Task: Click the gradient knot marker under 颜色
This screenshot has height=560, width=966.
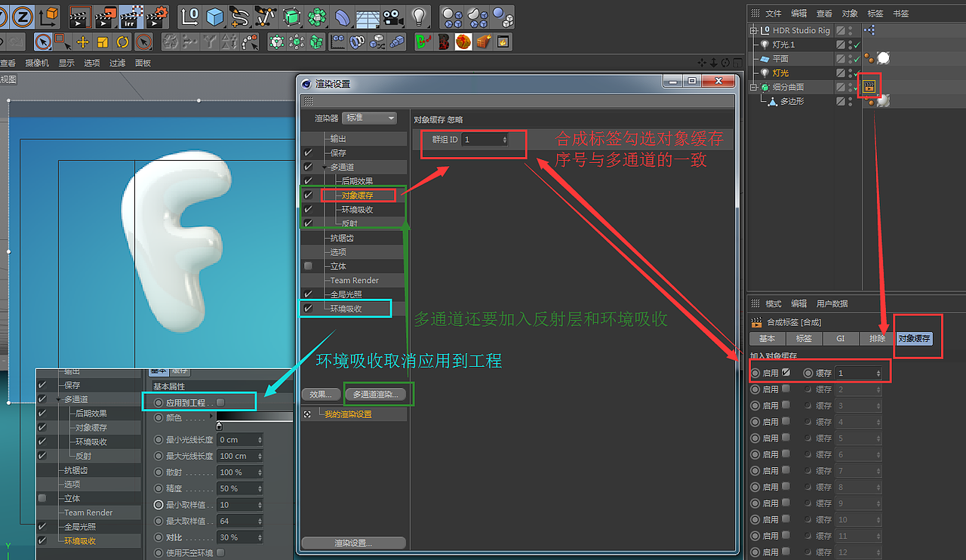Action: 219,426
